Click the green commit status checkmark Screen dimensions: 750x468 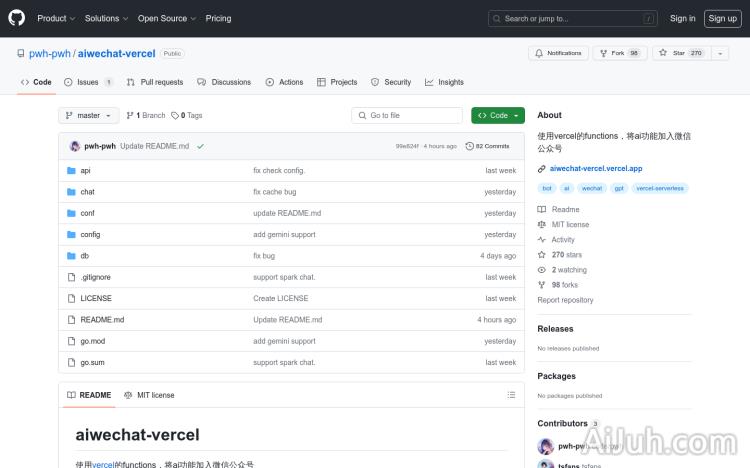coord(200,146)
